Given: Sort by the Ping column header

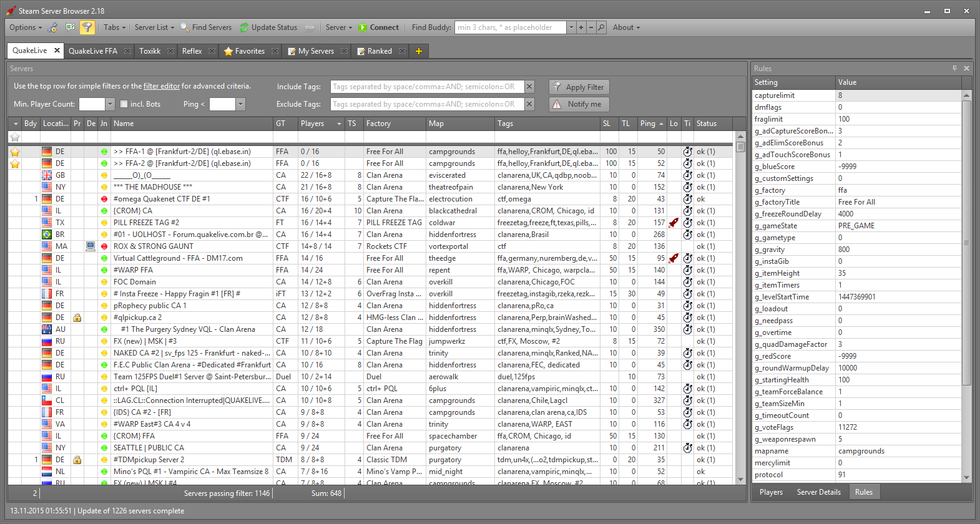Looking at the screenshot, I should pos(652,124).
